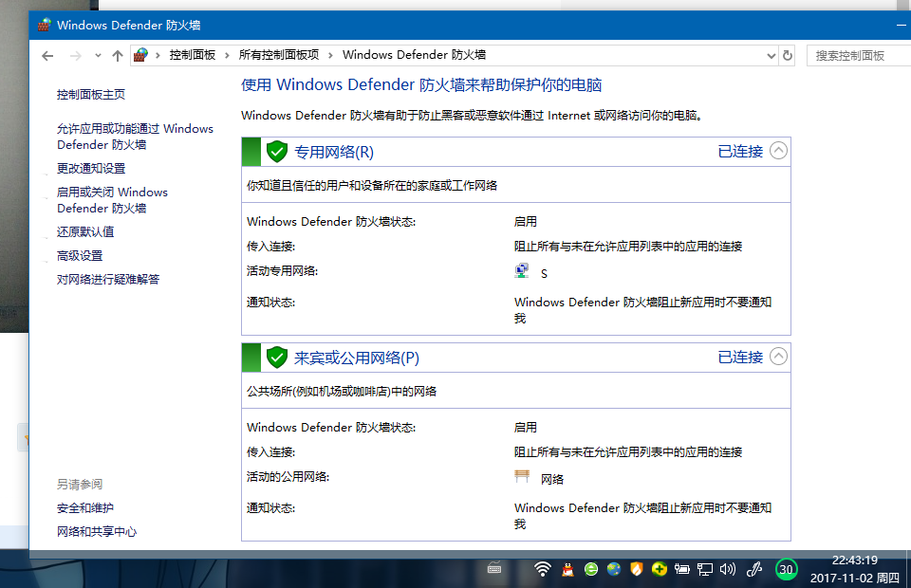The height and width of the screenshot is (588, 911).
Task: Click 还原默认值 link
Action: [85, 231]
